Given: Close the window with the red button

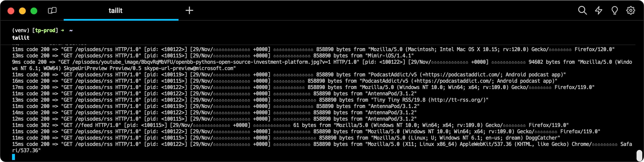Looking at the screenshot, I should [11, 11].
